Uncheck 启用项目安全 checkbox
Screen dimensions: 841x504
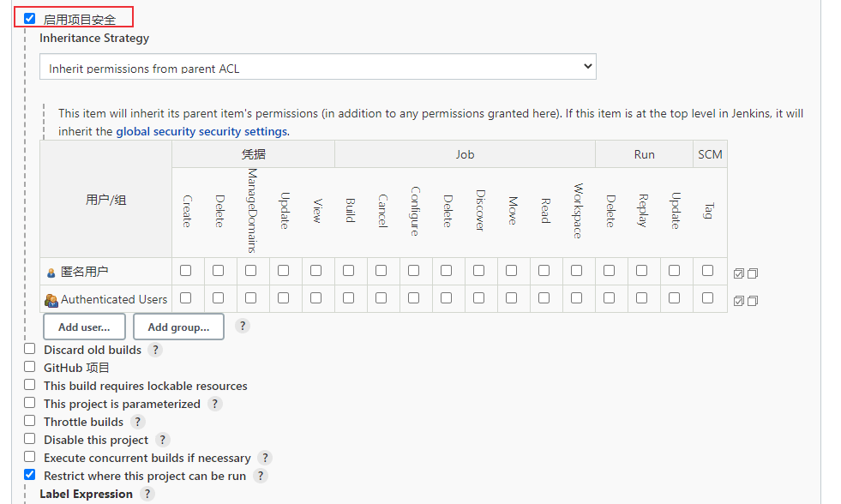tap(30, 18)
